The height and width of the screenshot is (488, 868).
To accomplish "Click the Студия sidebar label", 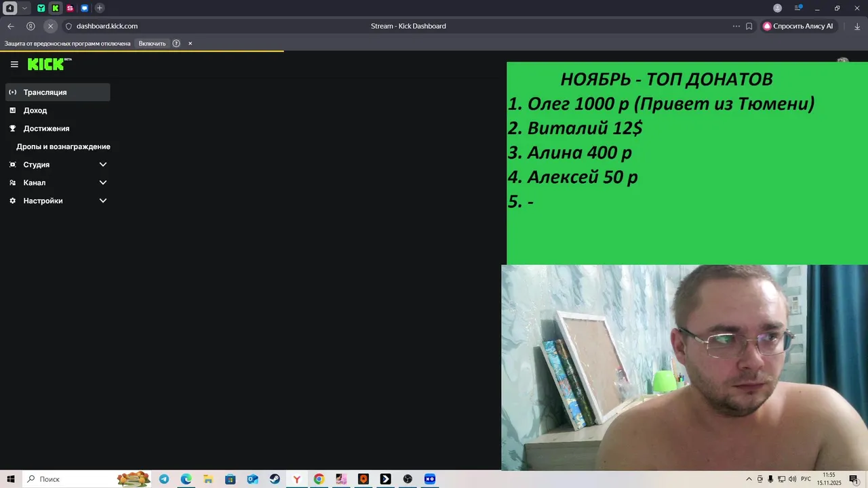I will 36,165.
